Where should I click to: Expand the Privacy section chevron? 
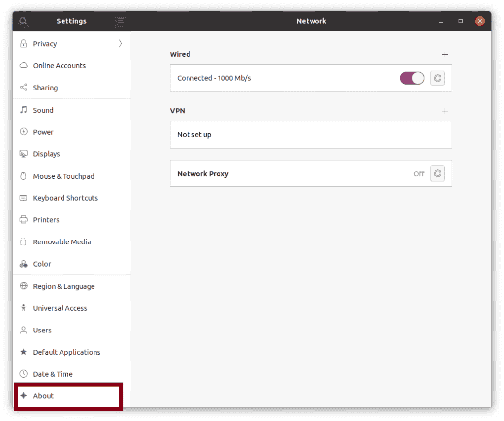tap(120, 43)
